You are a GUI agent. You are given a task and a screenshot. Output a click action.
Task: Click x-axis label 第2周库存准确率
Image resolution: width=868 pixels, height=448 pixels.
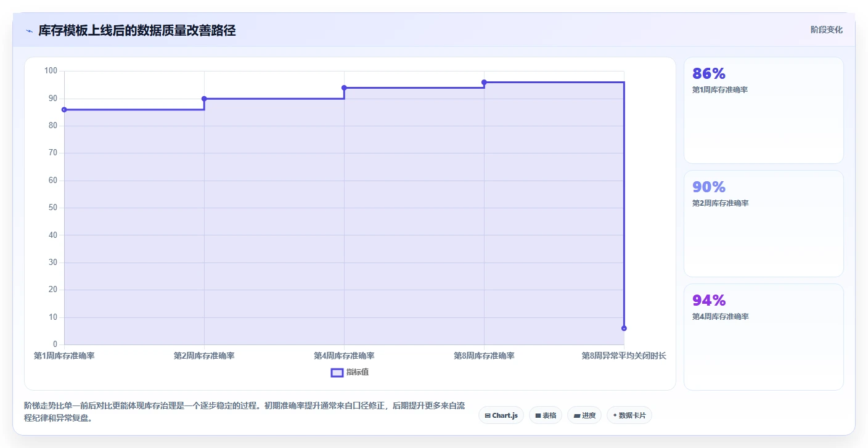coord(204,356)
